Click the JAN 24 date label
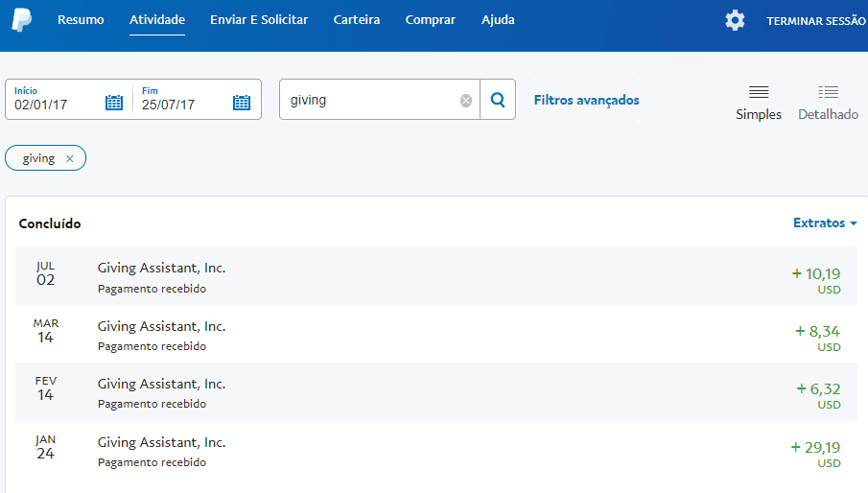 (x=45, y=447)
